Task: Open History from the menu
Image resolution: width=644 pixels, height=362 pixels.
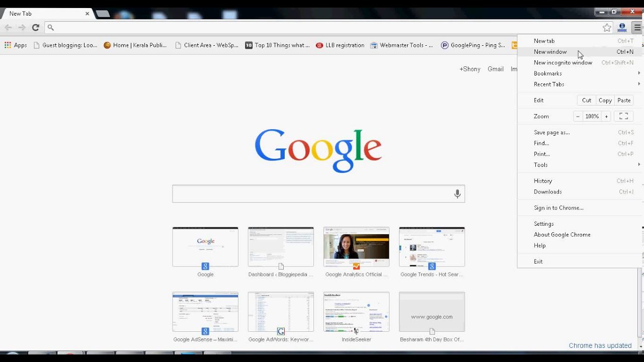Action: pos(580,181)
